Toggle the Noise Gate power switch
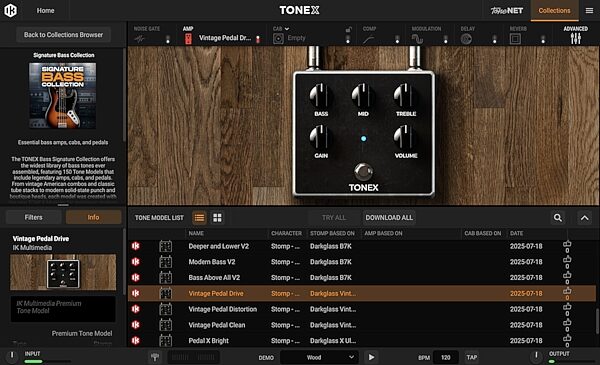Screen dimensions: 600x365 point(168,39)
